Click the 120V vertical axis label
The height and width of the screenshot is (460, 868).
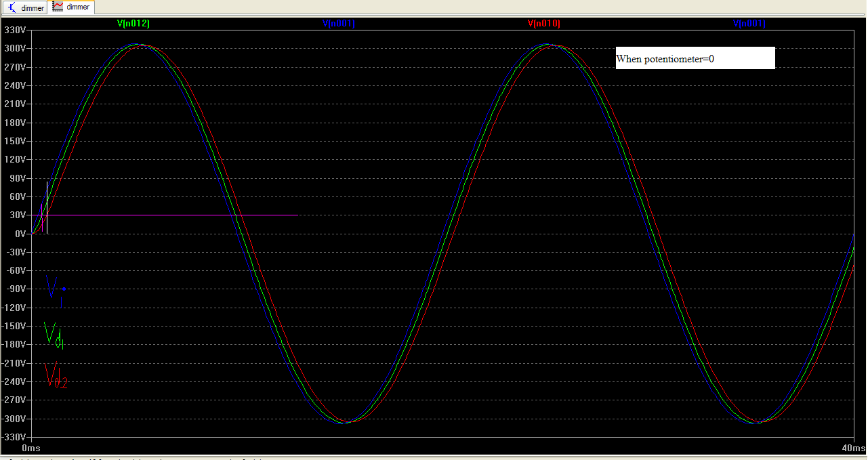[15, 160]
